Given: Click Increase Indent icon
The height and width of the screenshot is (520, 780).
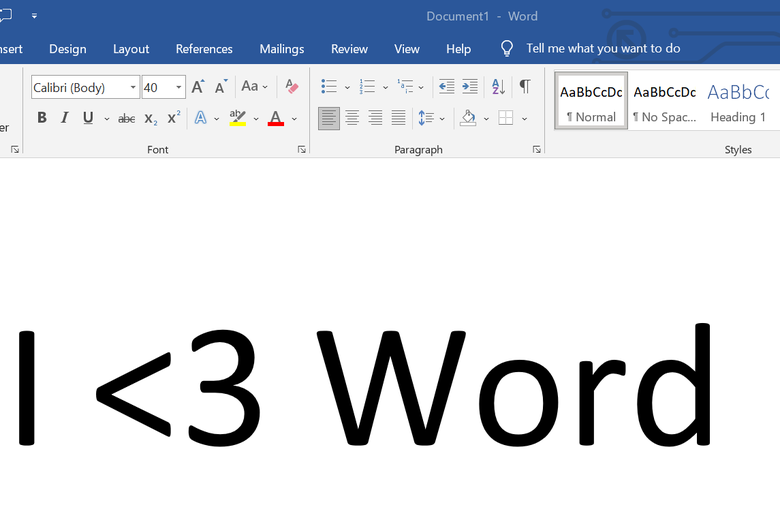Looking at the screenshot, I should click(470, 87).
